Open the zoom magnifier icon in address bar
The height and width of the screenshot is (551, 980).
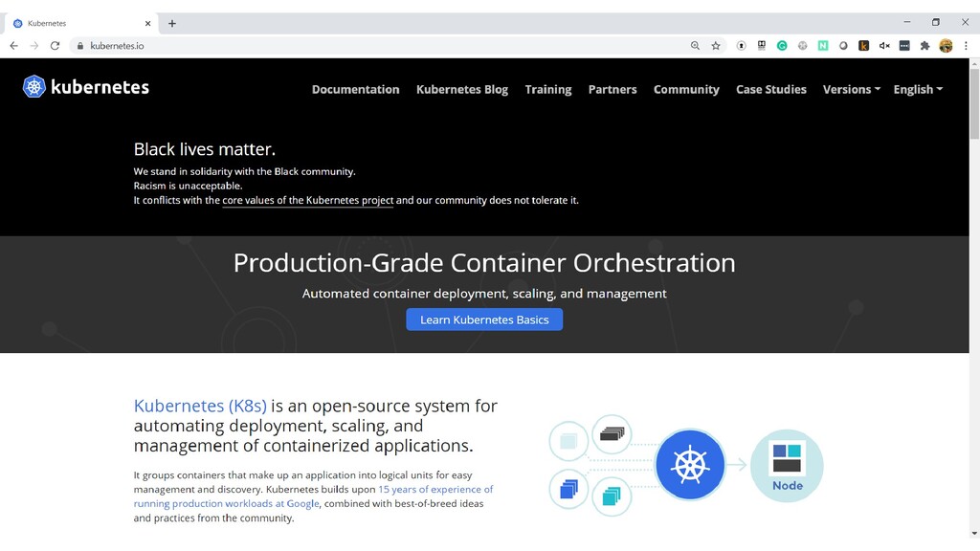tap(695, 46)
